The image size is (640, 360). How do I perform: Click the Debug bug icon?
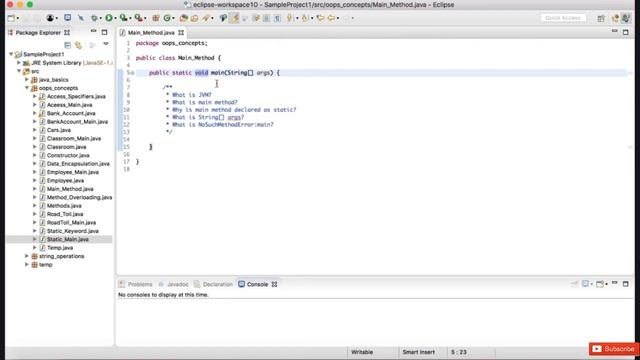click(x=94, y=18)
